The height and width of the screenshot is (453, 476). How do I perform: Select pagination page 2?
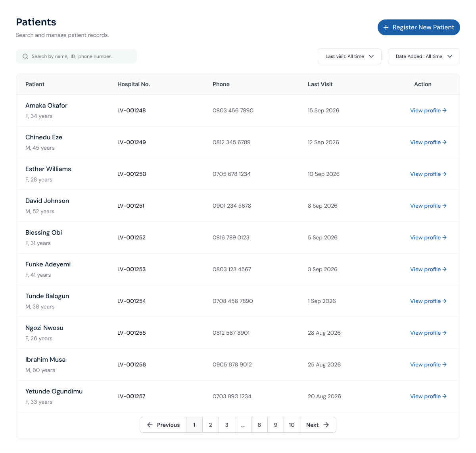tap(211, 425)
